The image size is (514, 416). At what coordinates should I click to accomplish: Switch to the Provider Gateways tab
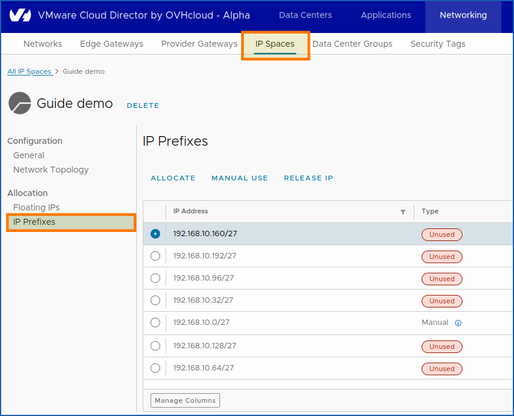(x=199, y=44)
